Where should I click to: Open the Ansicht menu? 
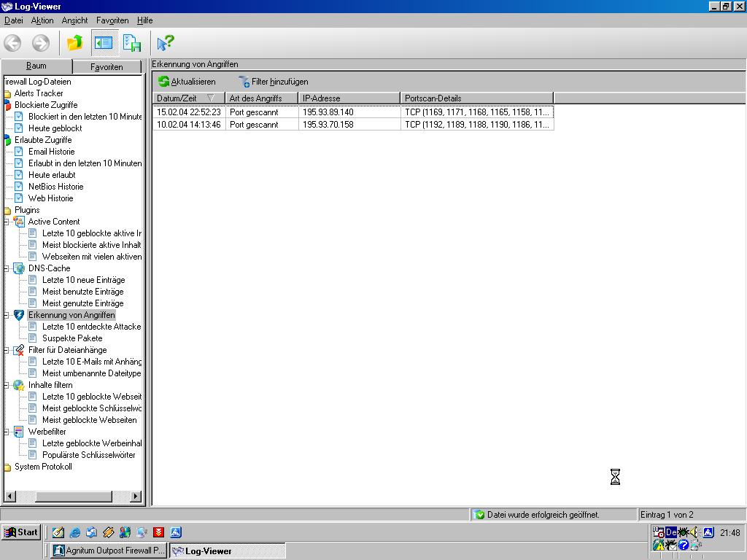75,20
